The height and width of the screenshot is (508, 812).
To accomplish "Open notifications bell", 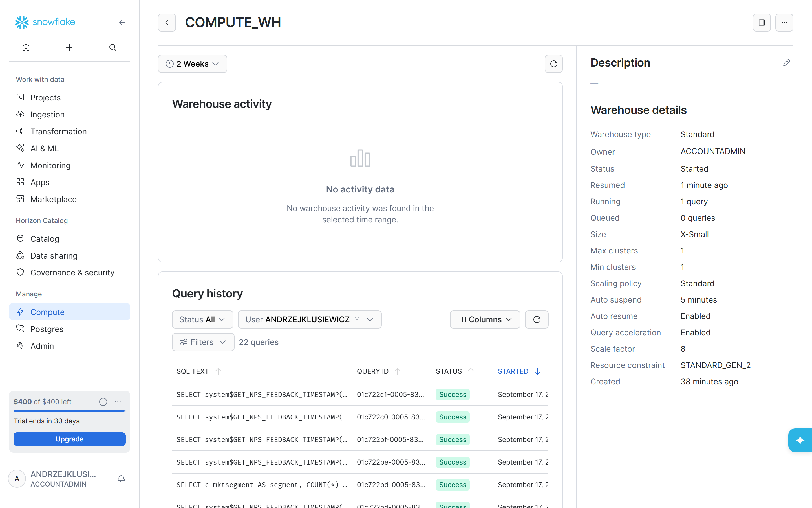I will (x=121, y=479).
